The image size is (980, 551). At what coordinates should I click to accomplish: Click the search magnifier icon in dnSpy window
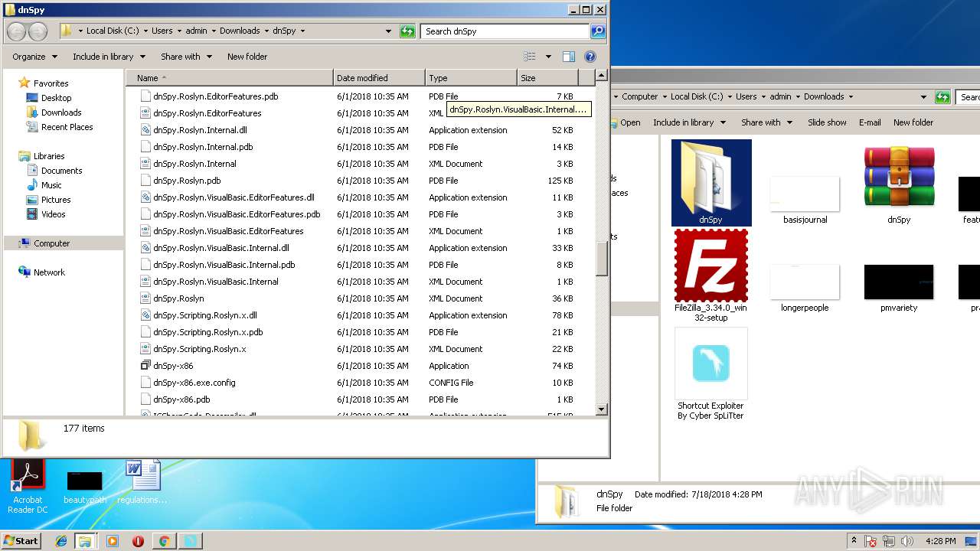pos(598,31)
